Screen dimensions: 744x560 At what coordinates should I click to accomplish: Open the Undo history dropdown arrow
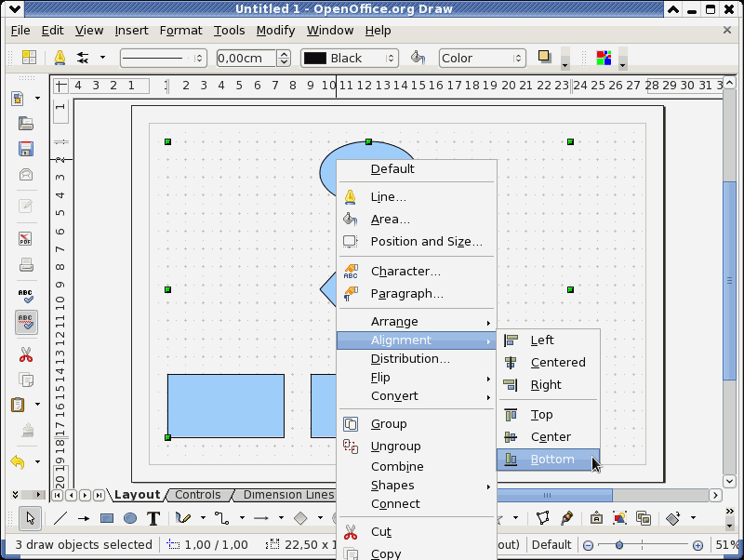37,461
